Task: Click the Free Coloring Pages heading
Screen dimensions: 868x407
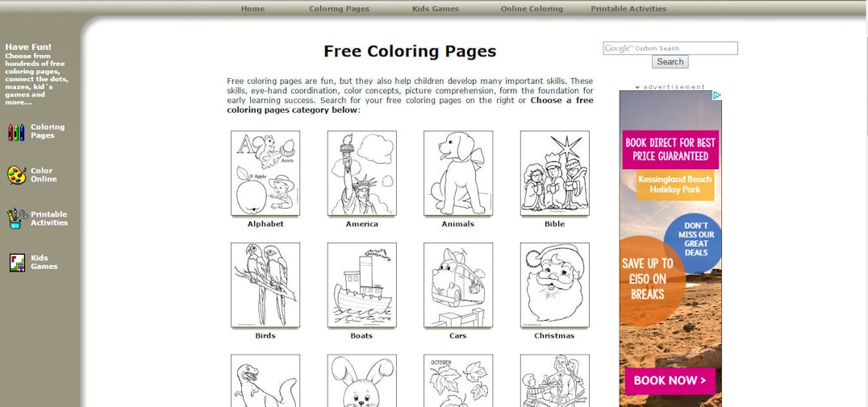Action: click(x=410, y=52)
